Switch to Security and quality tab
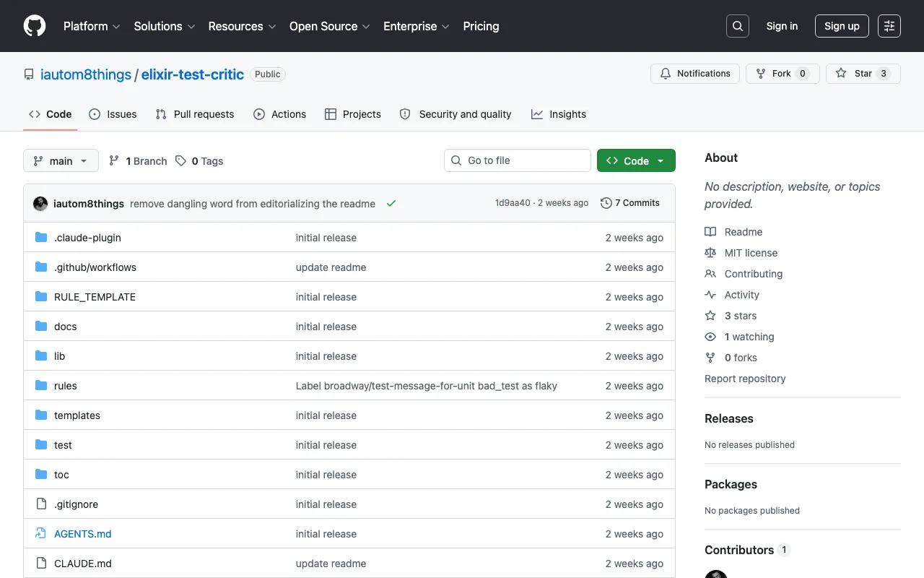The width and height of the screenshot is (924, 578). [456, 114]
